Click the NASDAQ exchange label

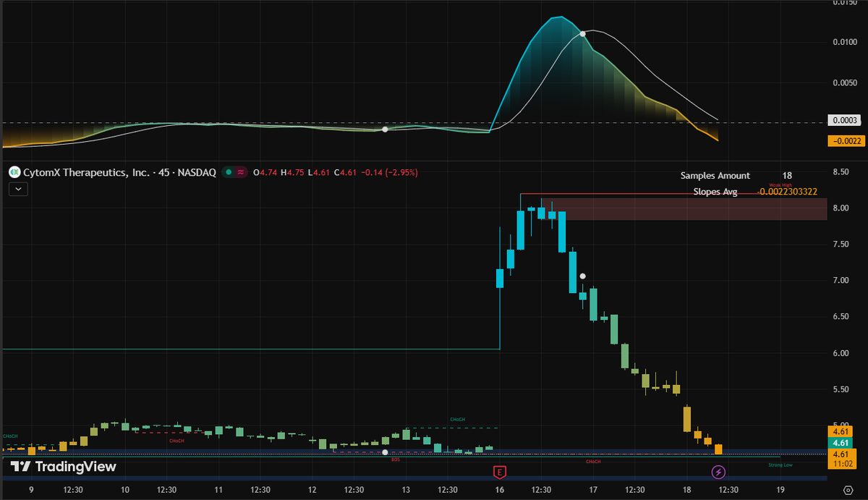(197, 173)
